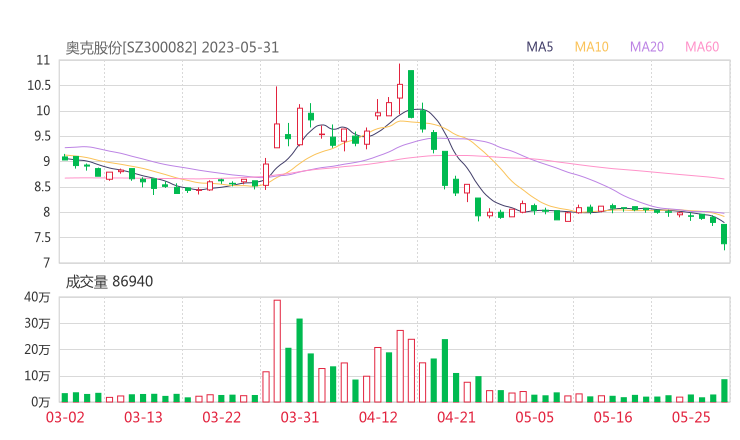Click the 03-22 date axis label
Screen dimensions: 740x440
(x=222, y=417)
